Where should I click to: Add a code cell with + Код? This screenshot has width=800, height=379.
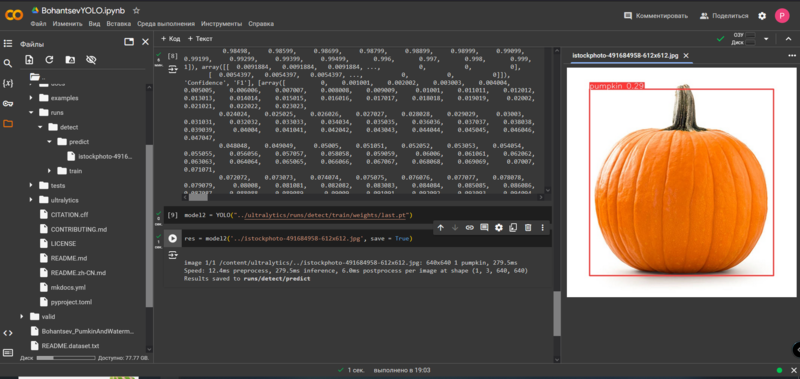[170, 39]
